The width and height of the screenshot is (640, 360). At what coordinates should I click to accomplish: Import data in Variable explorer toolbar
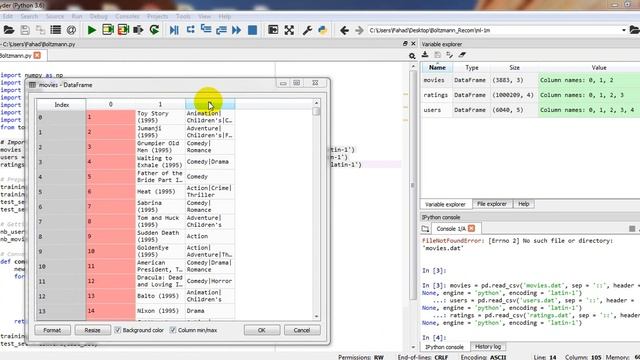tap(425, 55)
